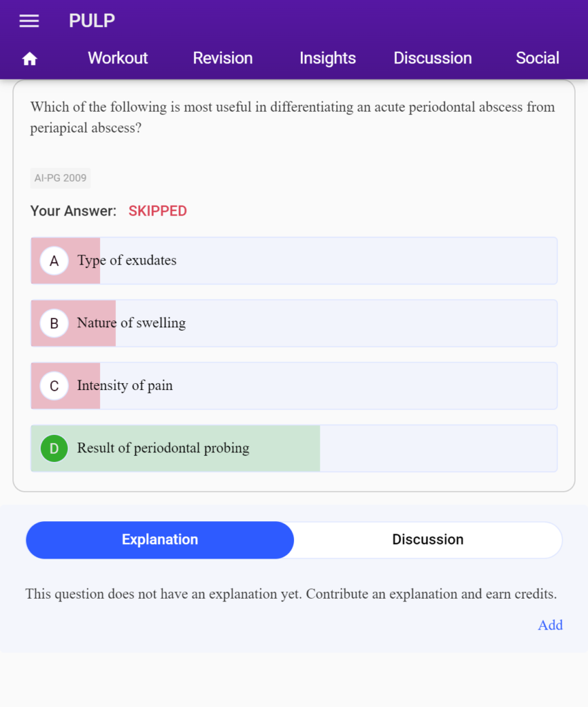This screenshot has height=707, width=588.
Task: Select option A circle
Action: pos(54,260)
